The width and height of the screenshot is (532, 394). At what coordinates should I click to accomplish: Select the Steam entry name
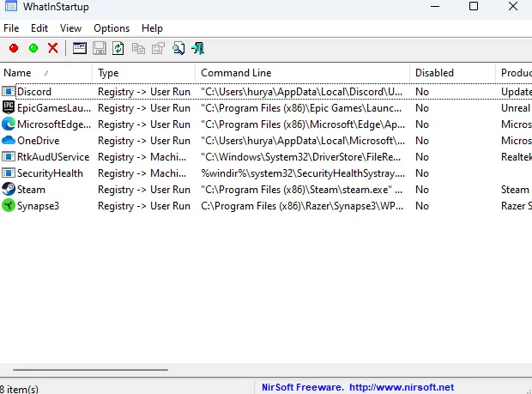[31, 190]
